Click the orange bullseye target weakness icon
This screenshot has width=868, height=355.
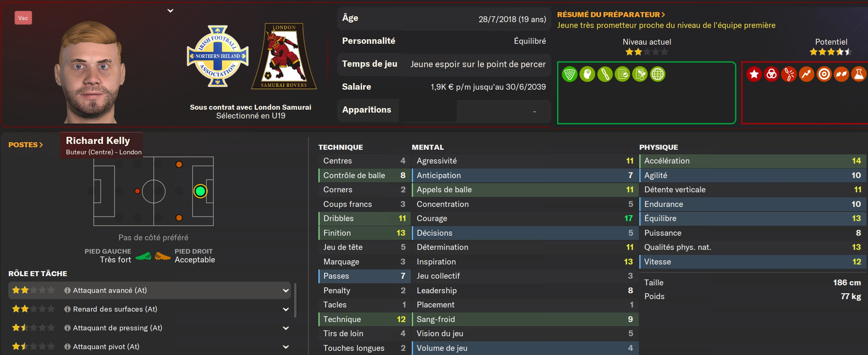824,74
